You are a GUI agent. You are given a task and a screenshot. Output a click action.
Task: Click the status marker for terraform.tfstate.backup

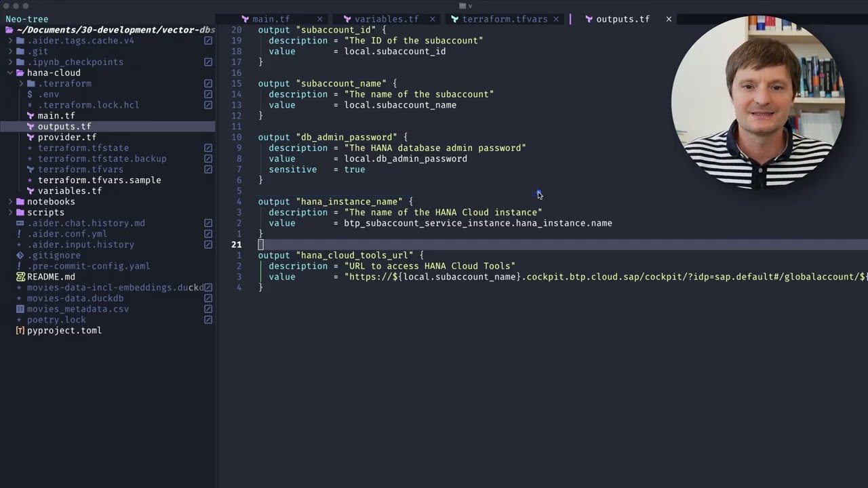(x=208, y=159)
